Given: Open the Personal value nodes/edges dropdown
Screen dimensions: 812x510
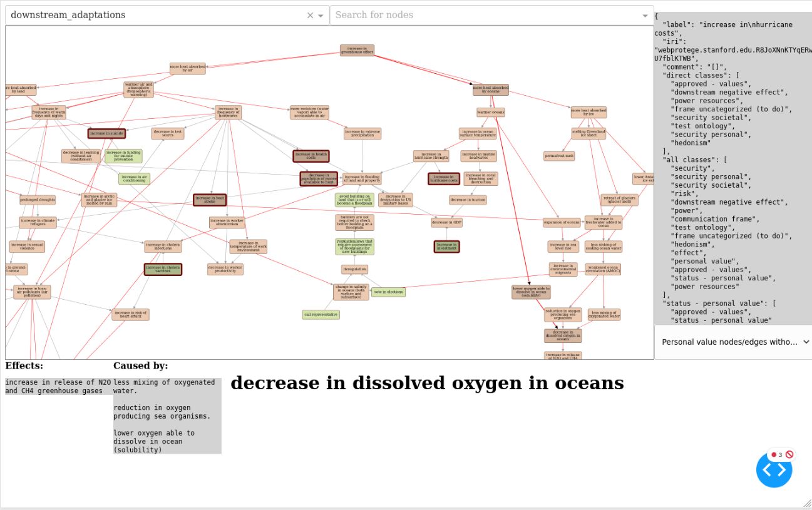Looking at the screenshot, I should point(735,342).
